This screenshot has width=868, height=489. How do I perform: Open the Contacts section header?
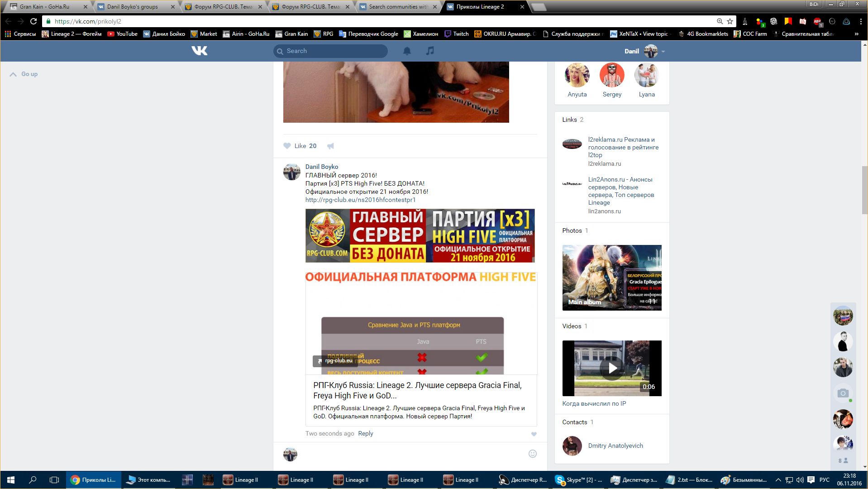click(577, 422)
